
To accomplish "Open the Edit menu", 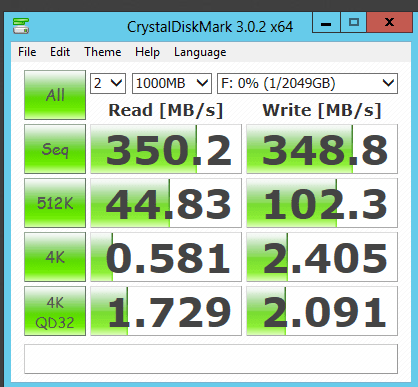I will (60, 52).
